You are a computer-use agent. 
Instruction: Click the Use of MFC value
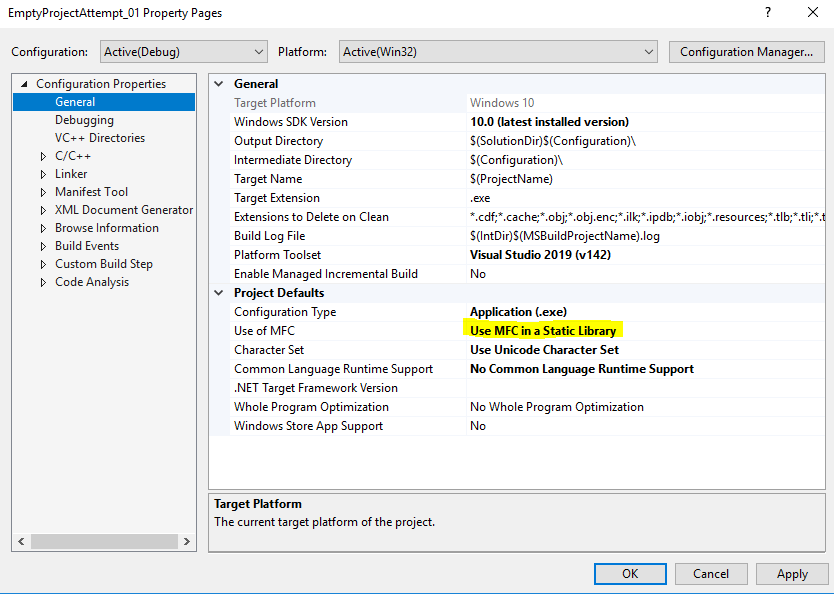pyautogui.click(x=543, y=331)
